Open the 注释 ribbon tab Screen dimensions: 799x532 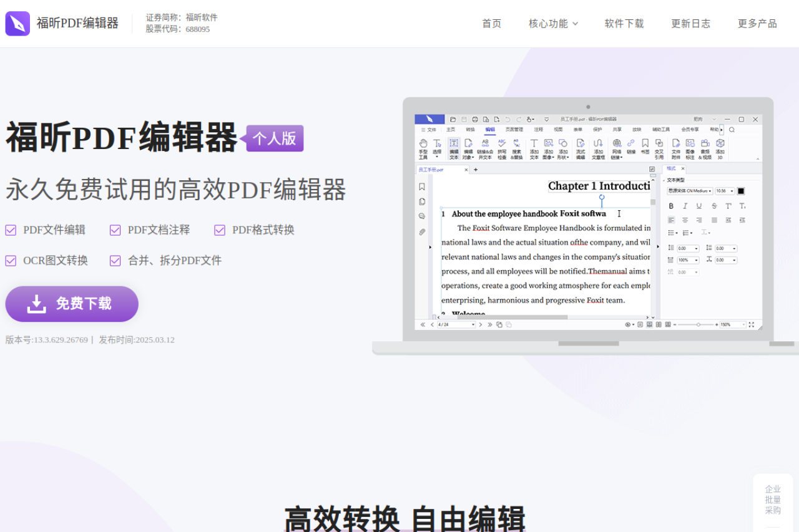click(x=538, y=130)
